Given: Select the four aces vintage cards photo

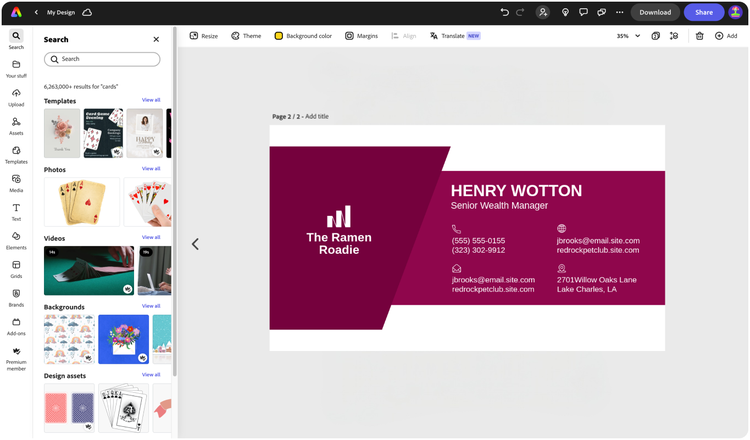Looking at the screenshot, I should 82,202.
